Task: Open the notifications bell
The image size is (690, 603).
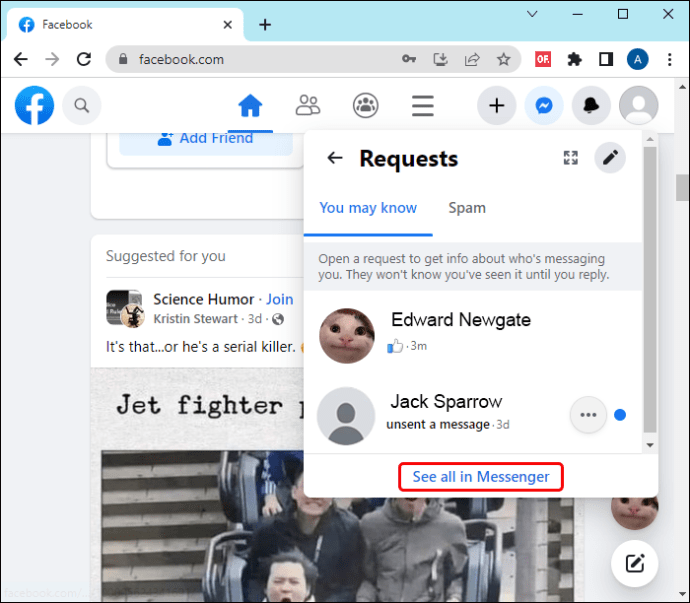Action: pyautogui.click(x=591, y=106)
